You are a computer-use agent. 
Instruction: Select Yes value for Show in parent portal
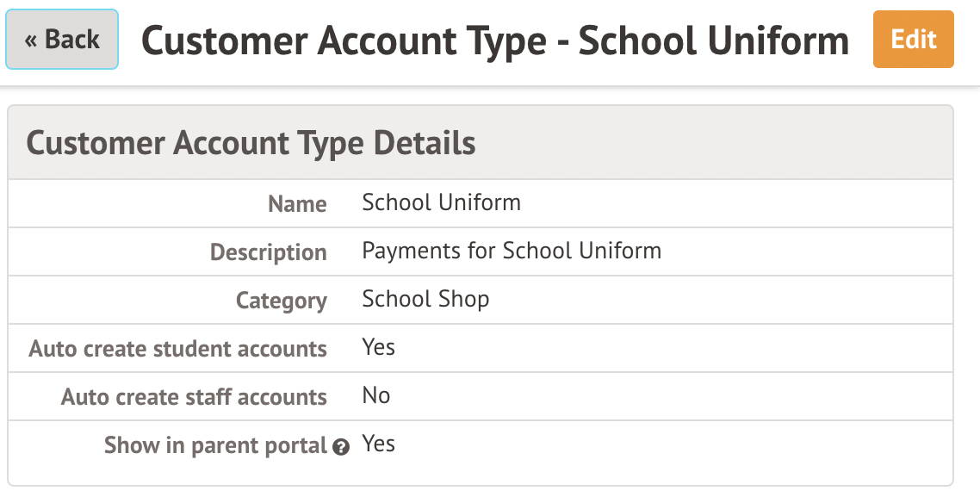coord(378,444)
